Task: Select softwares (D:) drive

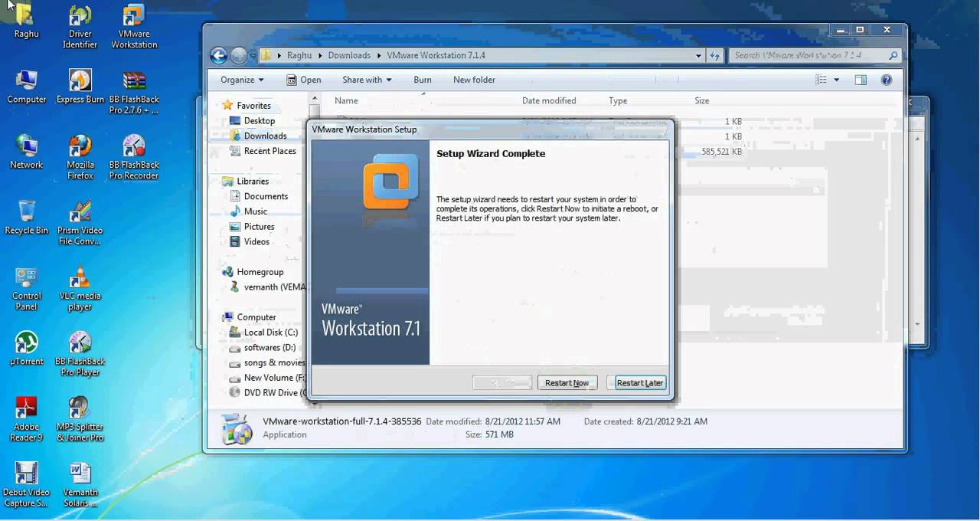Action: coord(263,347)
